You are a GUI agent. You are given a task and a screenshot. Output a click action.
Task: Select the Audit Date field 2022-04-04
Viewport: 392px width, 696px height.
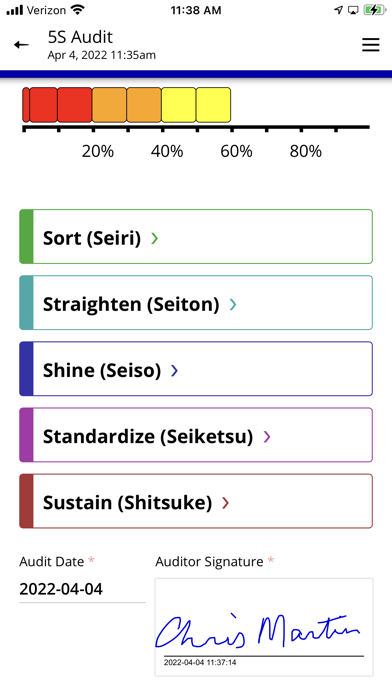tap(82, 589)
